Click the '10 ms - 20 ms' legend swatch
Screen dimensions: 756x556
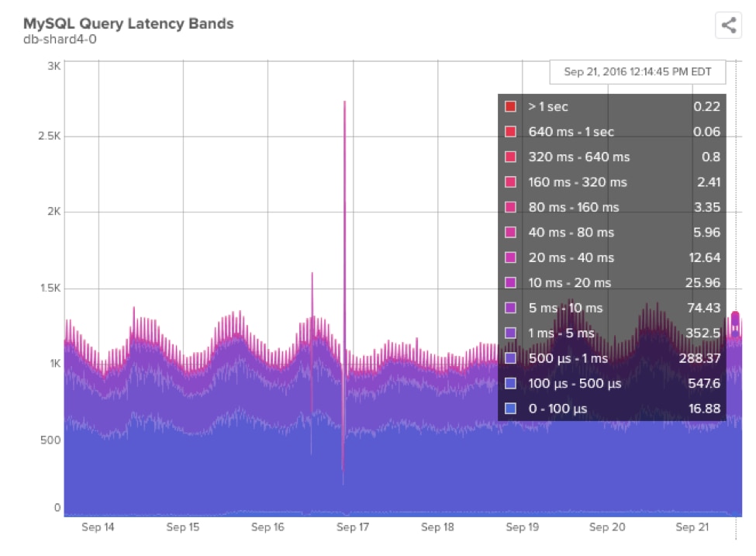click(510, 282)
